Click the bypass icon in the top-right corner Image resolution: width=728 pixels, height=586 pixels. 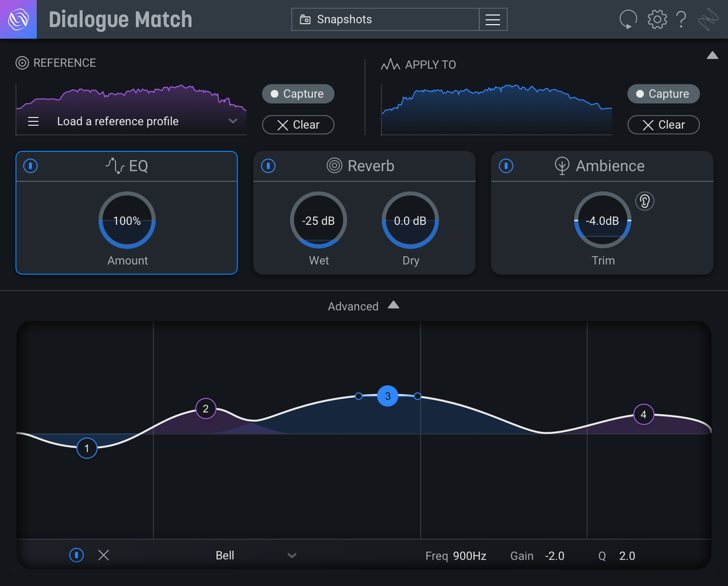click(x=708, y=19)
